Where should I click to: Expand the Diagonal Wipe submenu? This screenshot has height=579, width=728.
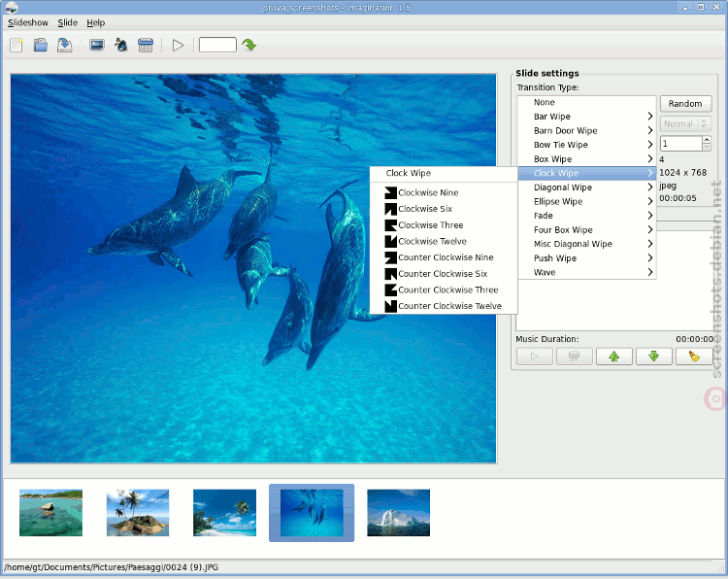point(586,187)
